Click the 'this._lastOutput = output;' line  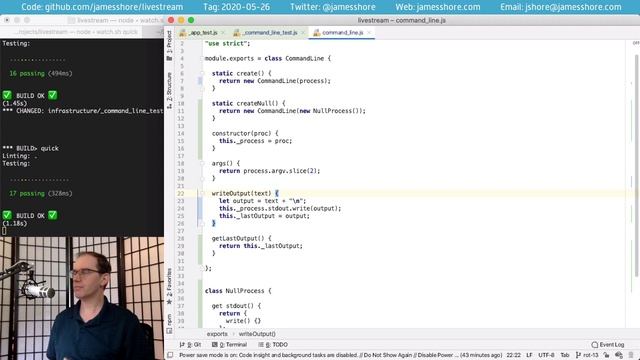264,216
